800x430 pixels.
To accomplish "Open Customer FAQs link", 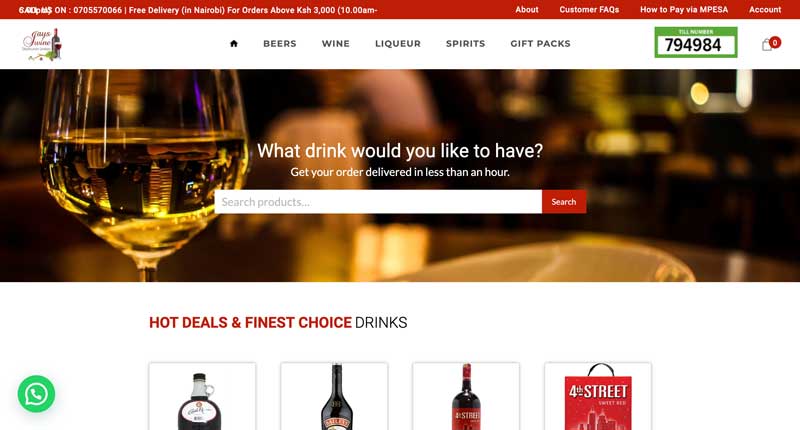I will pos(589,10).
